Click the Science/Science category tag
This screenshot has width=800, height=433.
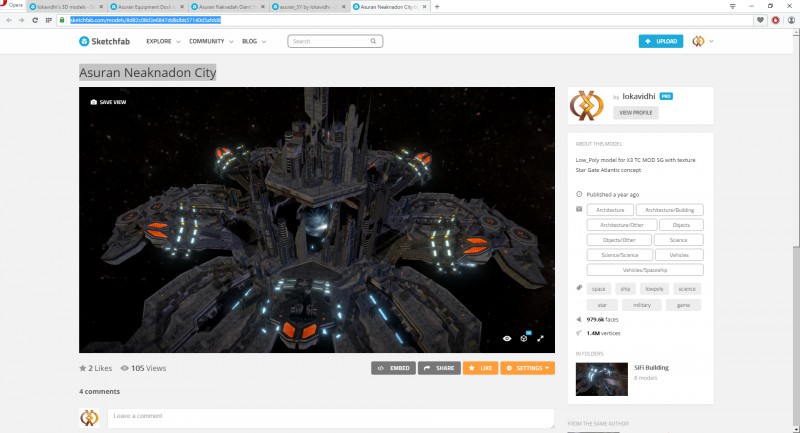coord(619,255)
